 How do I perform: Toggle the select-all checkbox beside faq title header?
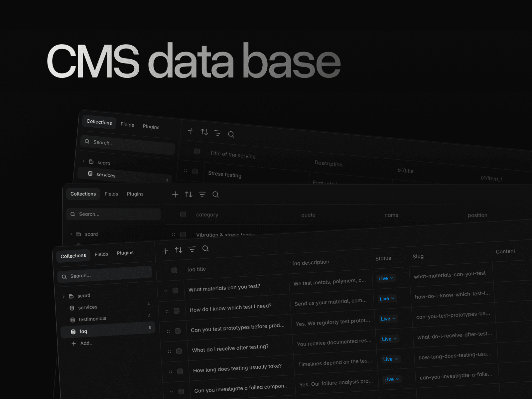pyautogui.click(x=174, y=270)
